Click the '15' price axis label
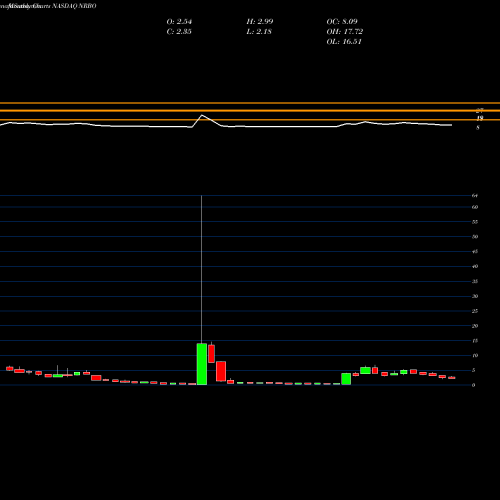The width and height of the screenshot is (500, 500). [475, 341]
